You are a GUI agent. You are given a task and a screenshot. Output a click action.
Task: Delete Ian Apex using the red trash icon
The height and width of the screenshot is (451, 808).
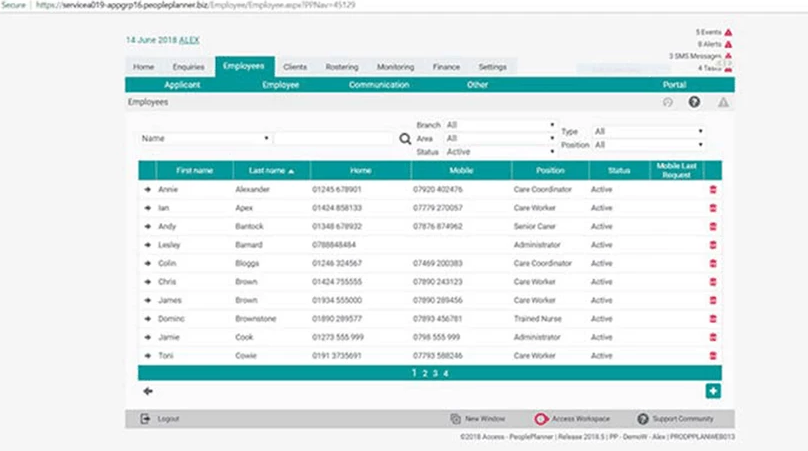713,208
